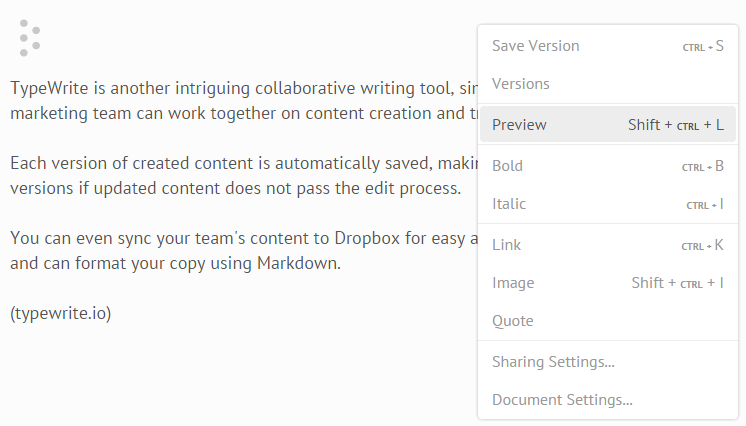Select the Quote menu item
The width and height of the screenshot is (746, 426).
(x=608, y=321)
